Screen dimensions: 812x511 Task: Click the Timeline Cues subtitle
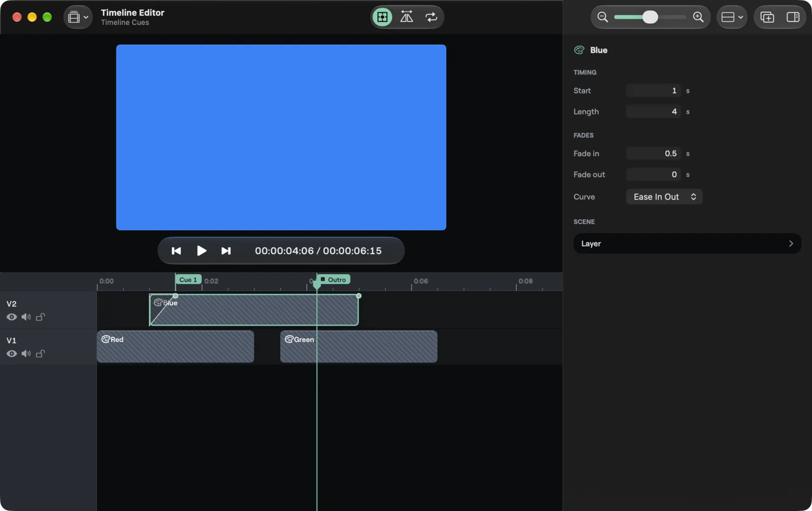coord(125,22)
